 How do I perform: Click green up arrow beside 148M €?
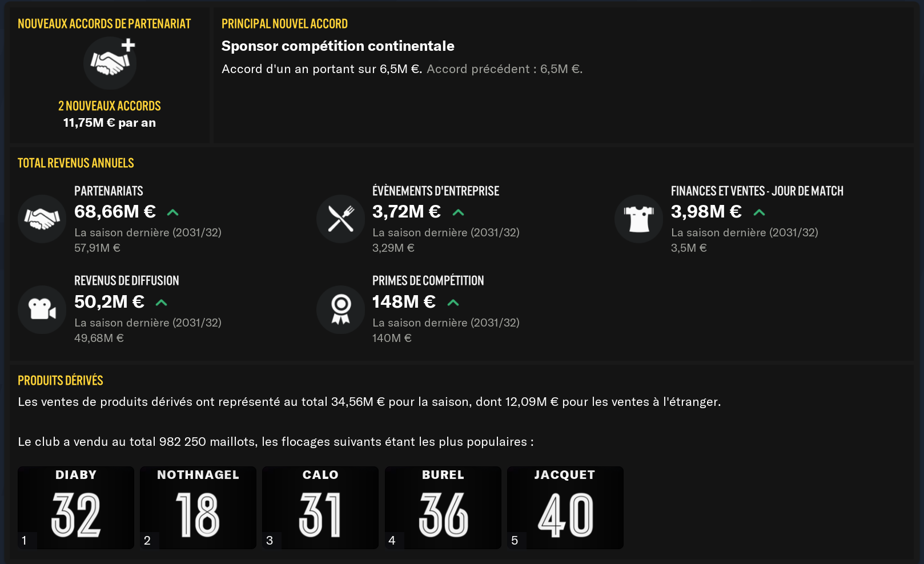[453, 303]
